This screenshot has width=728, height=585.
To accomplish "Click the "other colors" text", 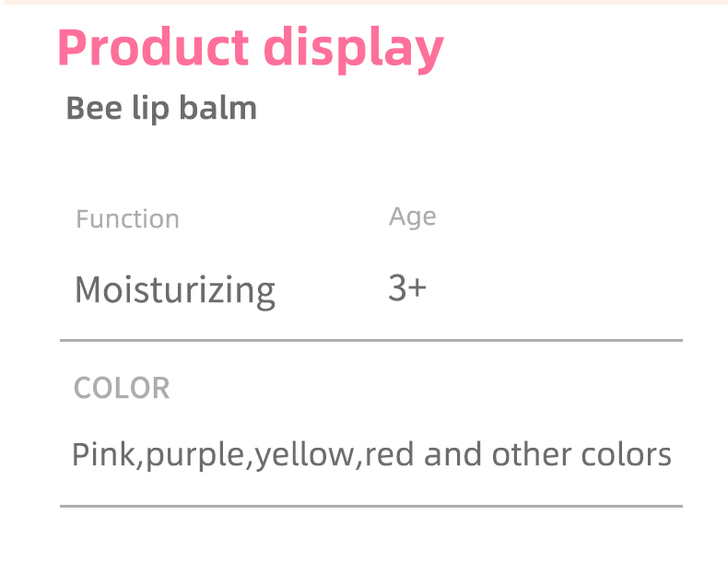I will [x=581, y=454].
